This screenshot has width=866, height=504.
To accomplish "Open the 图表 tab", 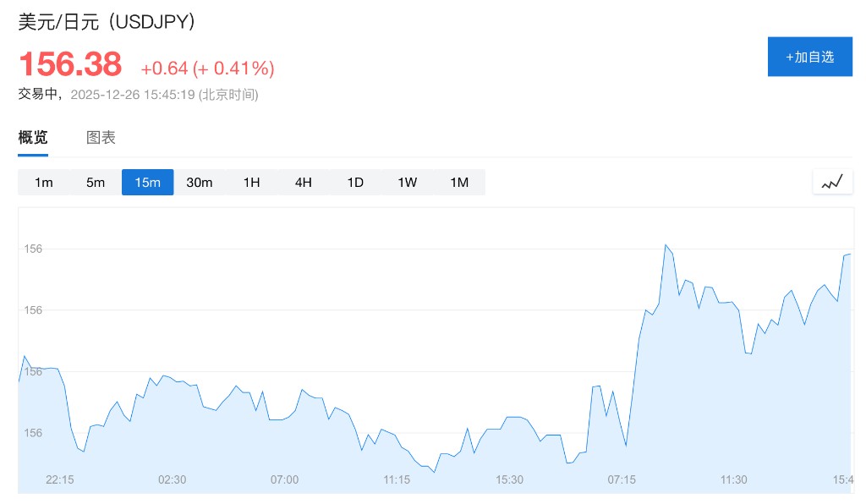I will pos(101,138).
